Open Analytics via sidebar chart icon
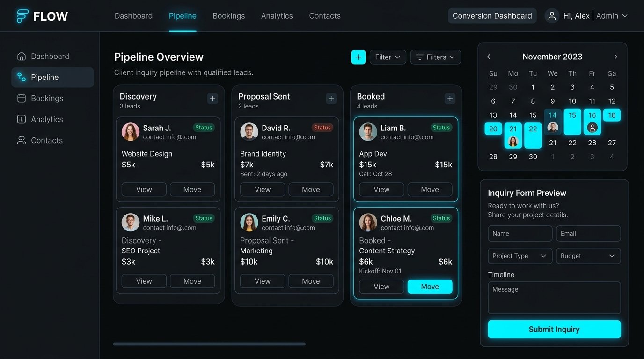 [22, 119]
